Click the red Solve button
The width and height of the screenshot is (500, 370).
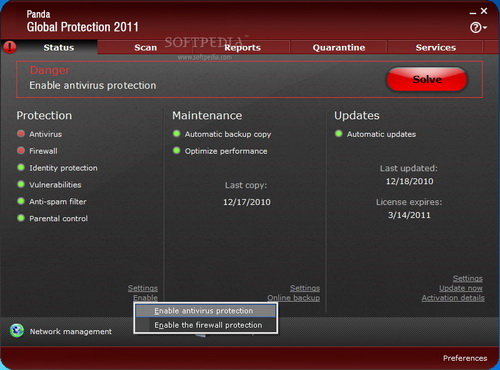coord(427,79)
